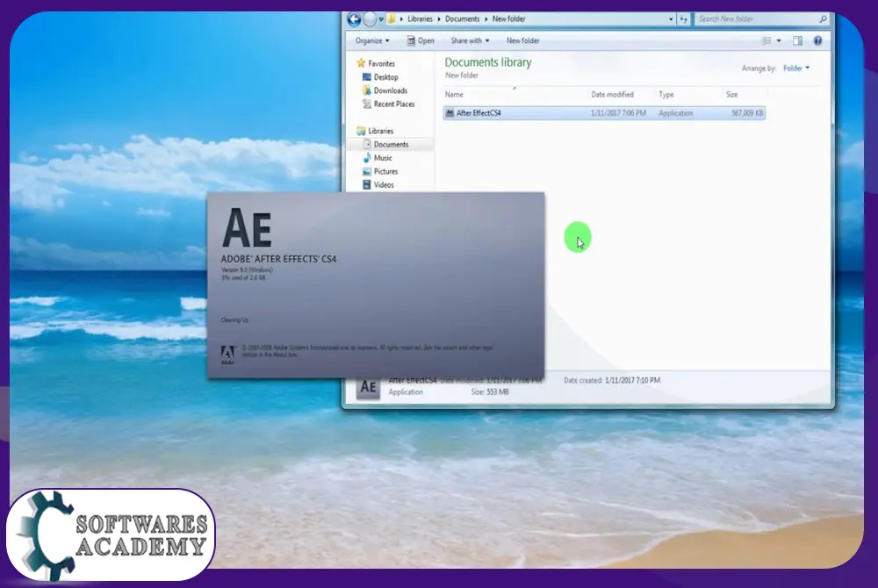Click the Application type cell
Screen dimensions: 878x588
coord(675,113)
